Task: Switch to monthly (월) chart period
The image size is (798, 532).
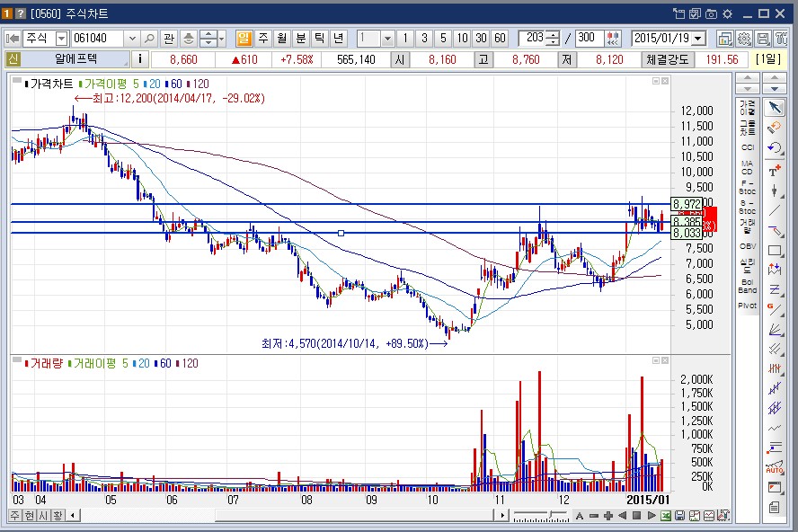Action: pos(282,38)
